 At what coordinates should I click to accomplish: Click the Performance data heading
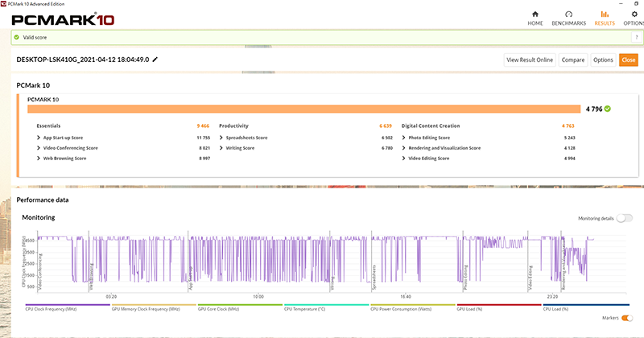pos(43,200)
